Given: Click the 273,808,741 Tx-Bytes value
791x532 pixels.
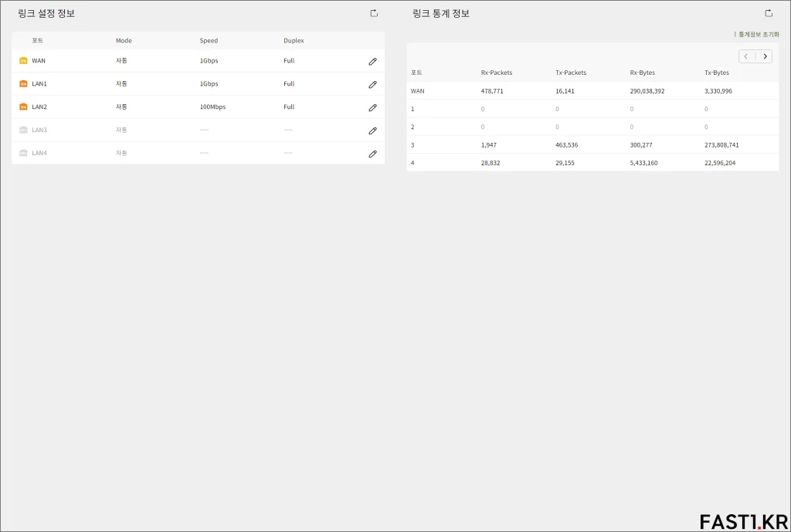Looking at the screenshot, I should tap(721, 144).
